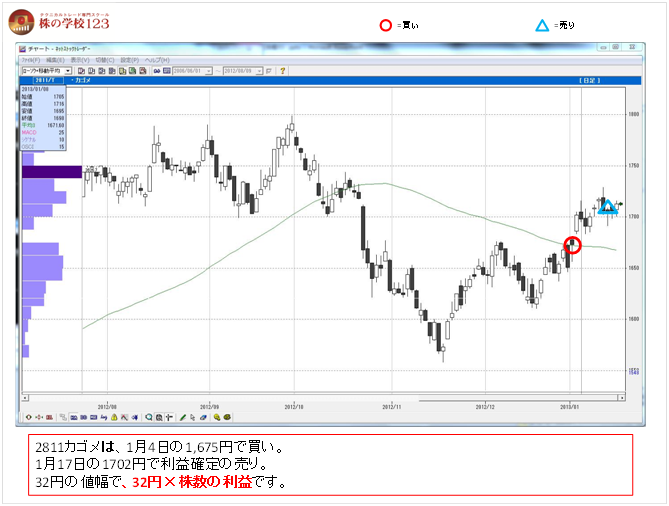This screenshot has width=669, height=506.
Task: Click the 株の学校123 logo
Action: (59, 20)
